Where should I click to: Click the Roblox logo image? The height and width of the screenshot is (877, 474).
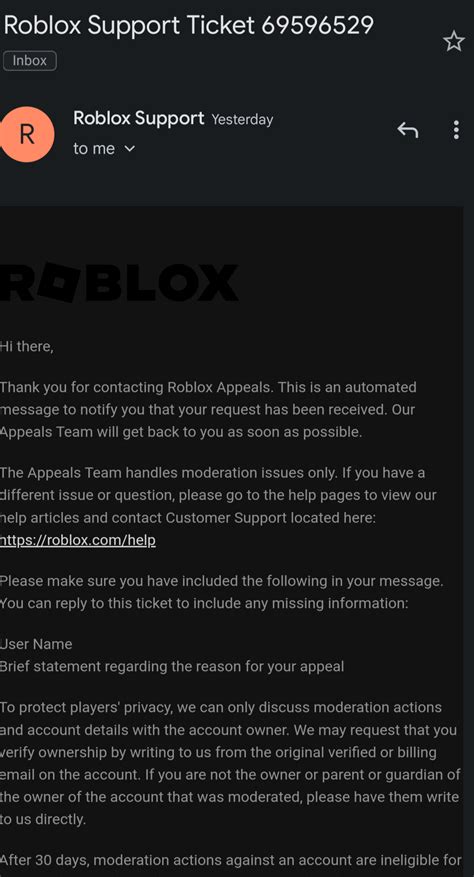click(x=119, y=282)
